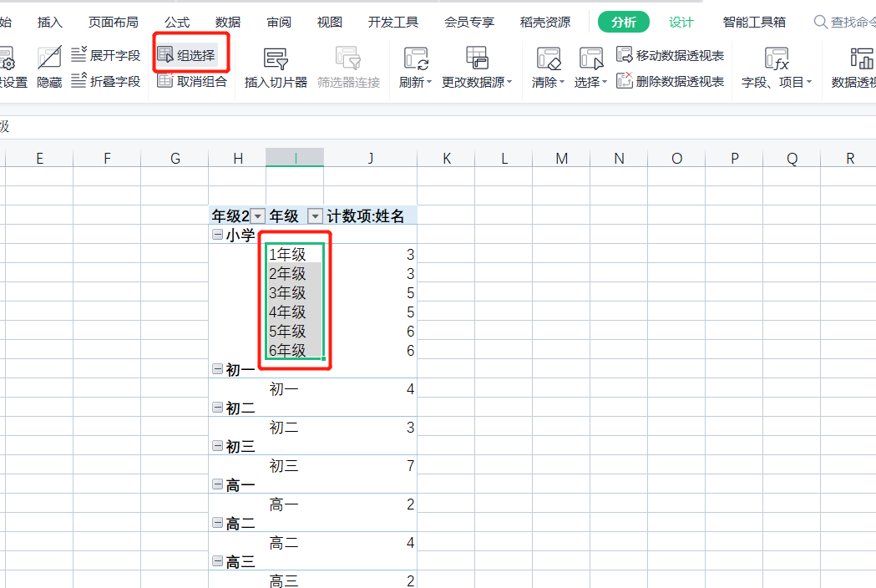Click 折叠字段 collapse field
The width and height of the screenshot is (876, 588).
[x=105, y=82]
